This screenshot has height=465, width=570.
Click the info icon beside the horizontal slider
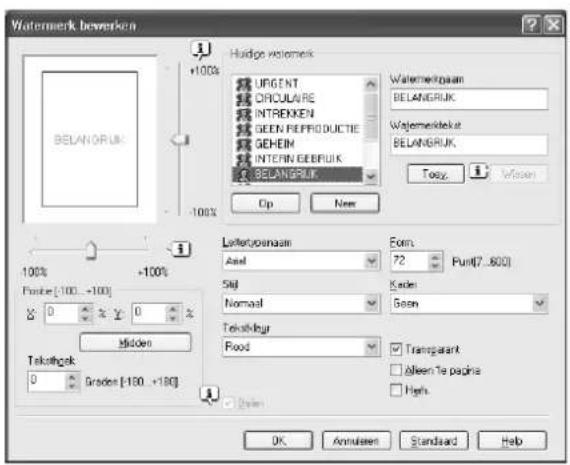click(x=179, y=249)
